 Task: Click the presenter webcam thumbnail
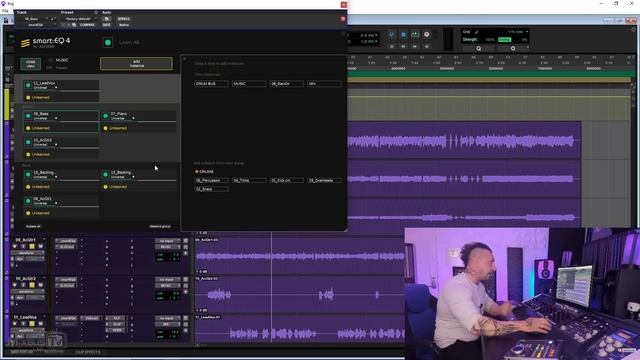[522, 293]
